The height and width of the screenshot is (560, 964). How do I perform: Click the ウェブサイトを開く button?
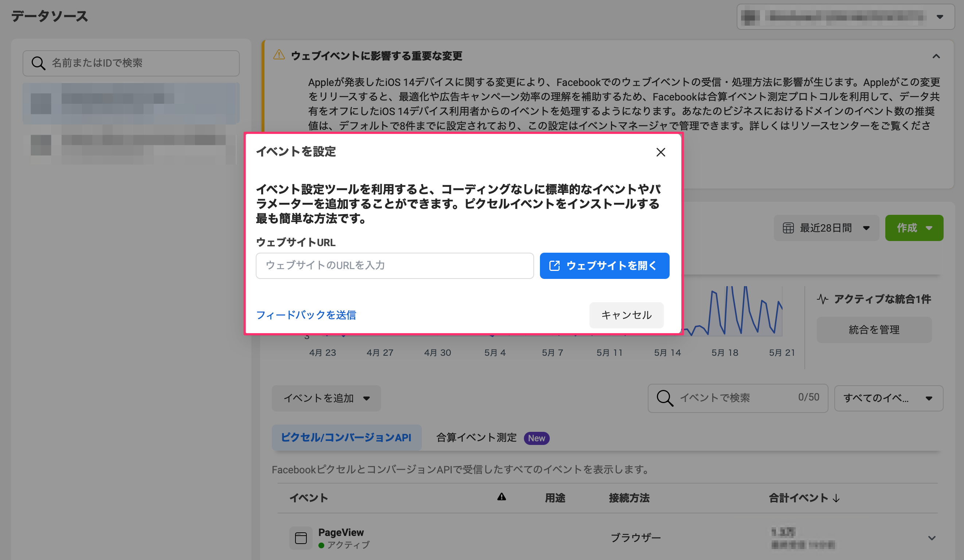tap(604, 266)
